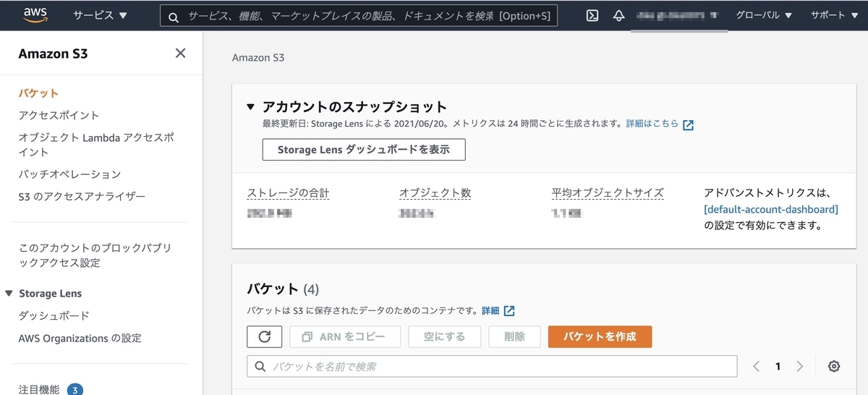The width and height of the screenshot is (868, 395).
Task: Open the サポート support dropdown
Action: pos(833,15)
